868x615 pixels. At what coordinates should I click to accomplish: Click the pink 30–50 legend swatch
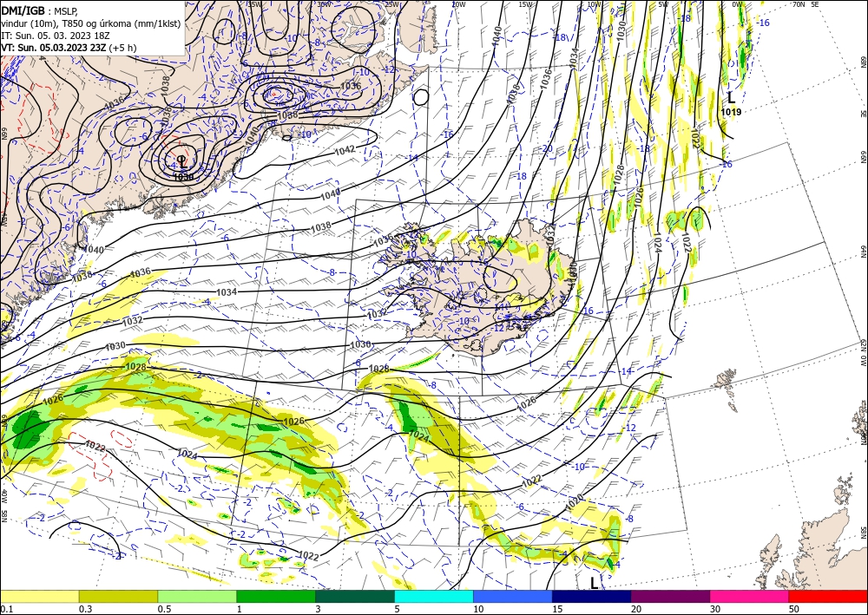point(750,596)
